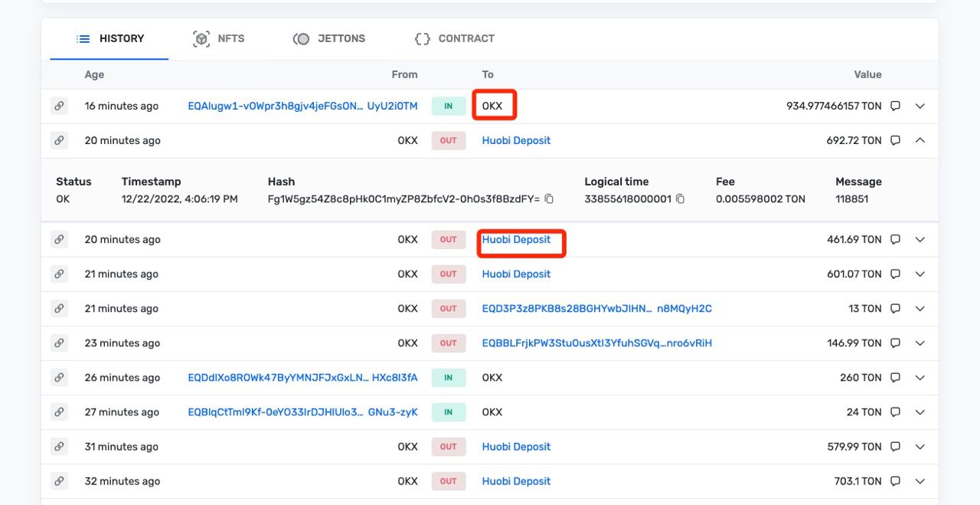Image resolution: width=980 pixels, height=505 pixels.
Task: Select the message value 118851
Action: 852,199
